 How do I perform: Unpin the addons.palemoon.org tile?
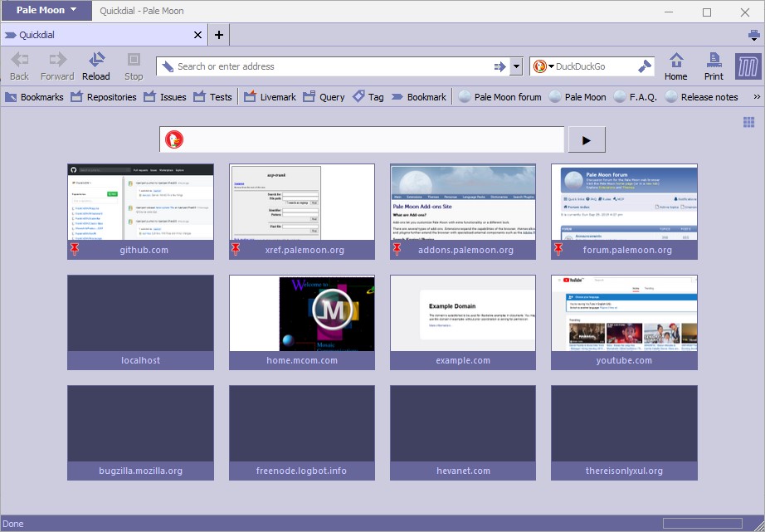click(397, 250)
